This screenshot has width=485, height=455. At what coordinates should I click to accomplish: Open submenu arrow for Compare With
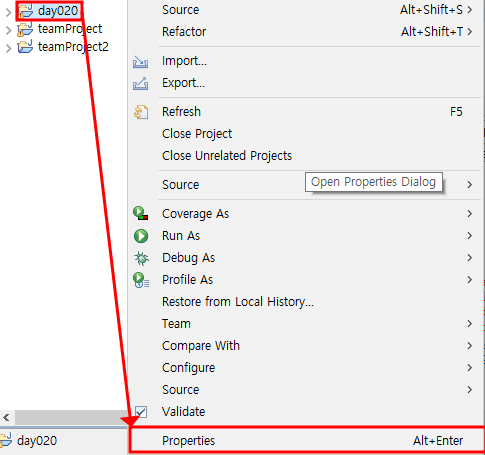point(469,346)
